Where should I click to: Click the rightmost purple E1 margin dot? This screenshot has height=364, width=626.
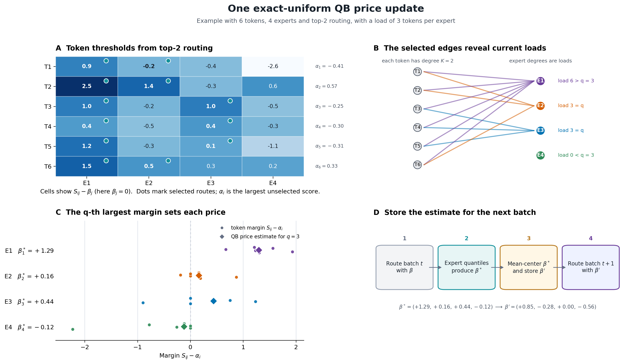point(292,252)
